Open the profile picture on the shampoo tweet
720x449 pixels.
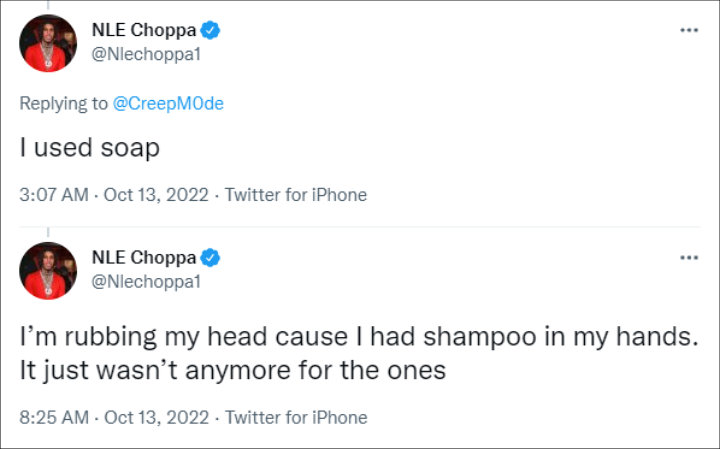(x=48, y=270)
